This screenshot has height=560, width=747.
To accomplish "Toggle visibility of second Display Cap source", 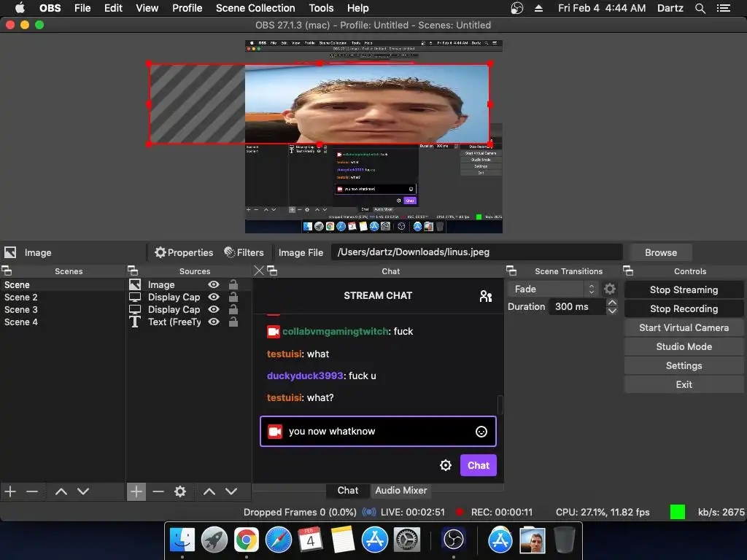I will 214,309.
